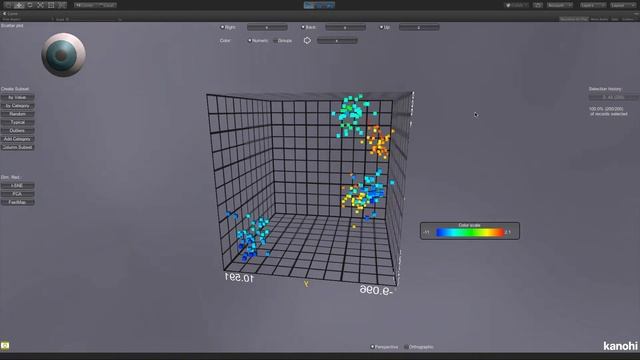Open the Account dropdown
Screen dimensions: 640x360
pos(559,5)
